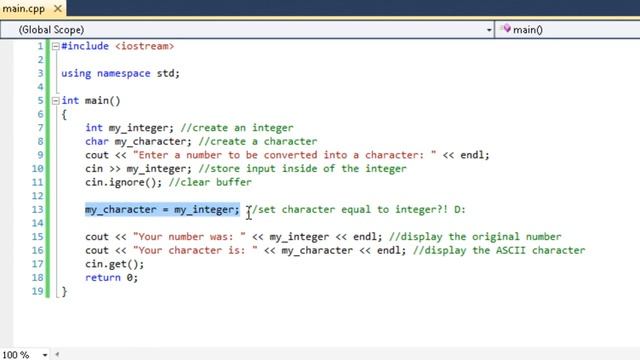Open the main() member dropdown
The width and height of the screenshot is (640, 360).
[x=568, y=30]
